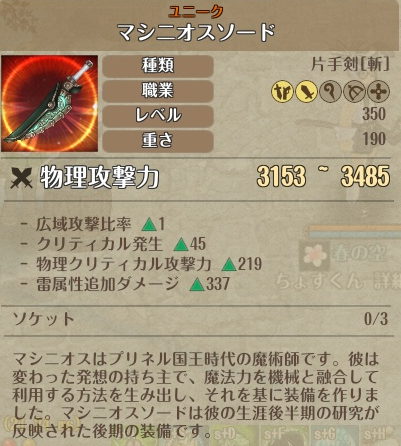401x446 pixels.
Task: Click the 種類 label button
Action: (158, 66)
